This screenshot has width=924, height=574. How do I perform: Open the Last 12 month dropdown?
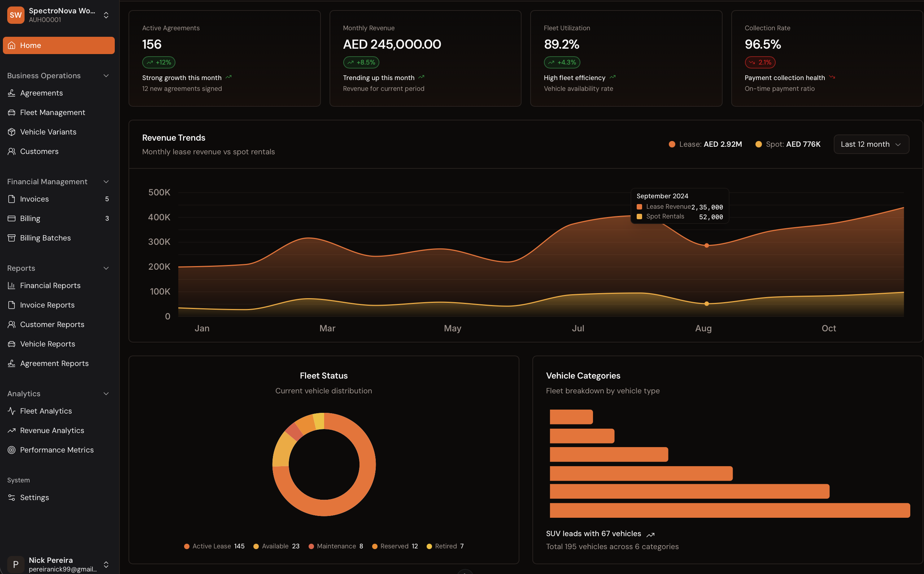871,144
